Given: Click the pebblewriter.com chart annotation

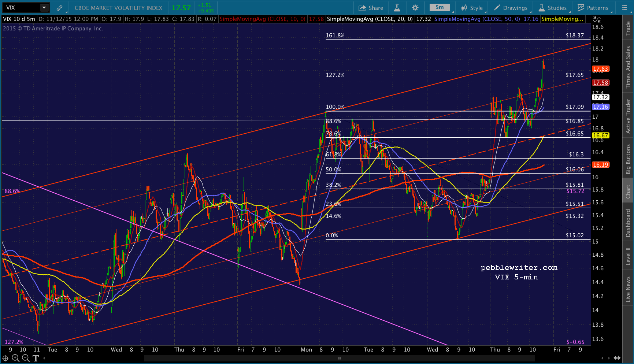Looking at the screenshot, I should click(519, 268).
